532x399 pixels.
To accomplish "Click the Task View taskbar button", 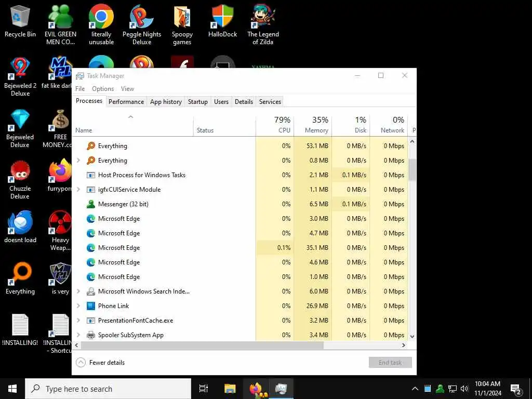I will [203, 389].
